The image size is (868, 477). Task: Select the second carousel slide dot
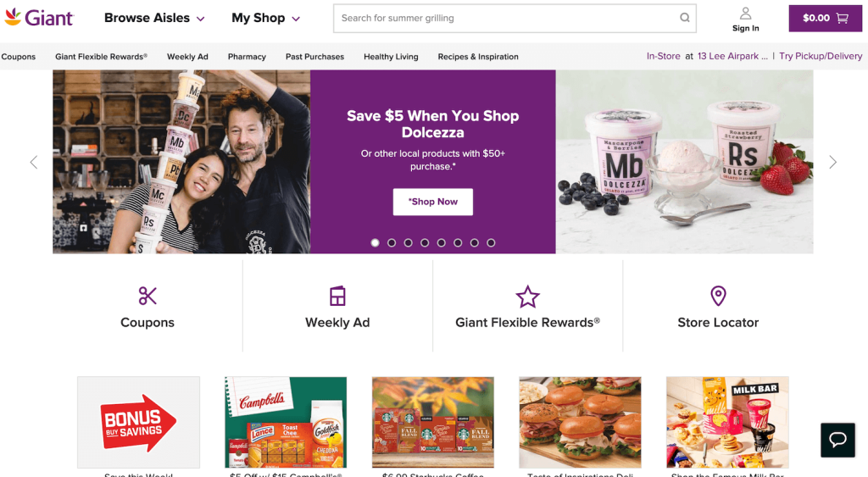click(392, 243)
